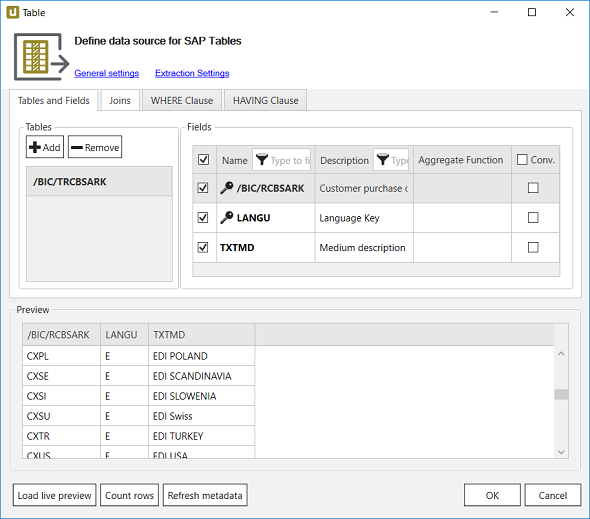Viewport: 590px width, 519px height.
Task: Select the EDI TURKEY preview cell
Action: click(x=202, y=436)
